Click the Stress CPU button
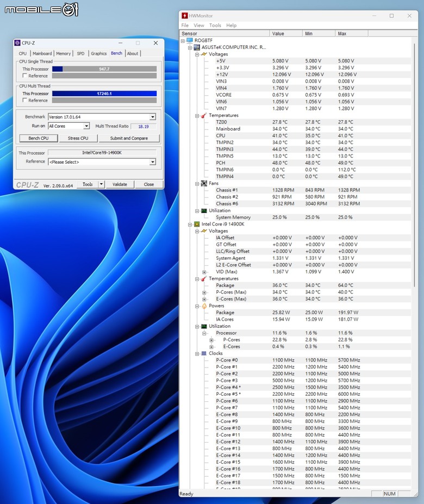424x504 pixels. pyautogui.click(x=78, y=138)
